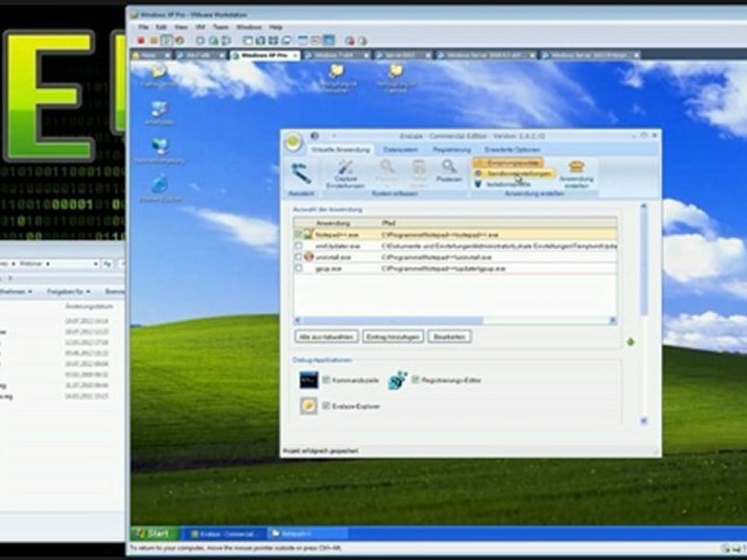
Task: Click the Eintrag hinzufügen button
Action: pyautogui.click(x=393, y=337)
